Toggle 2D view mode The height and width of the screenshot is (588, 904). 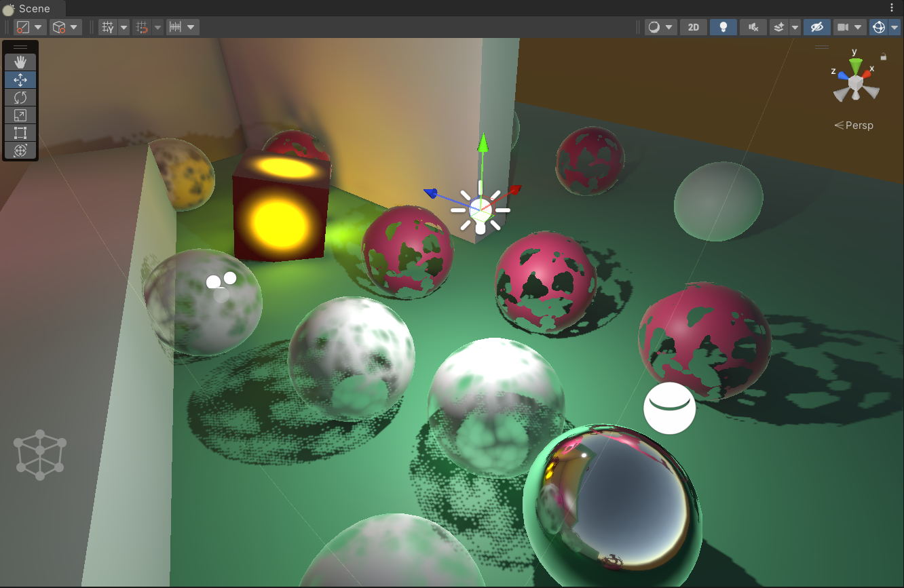click(x=694, y=27)
